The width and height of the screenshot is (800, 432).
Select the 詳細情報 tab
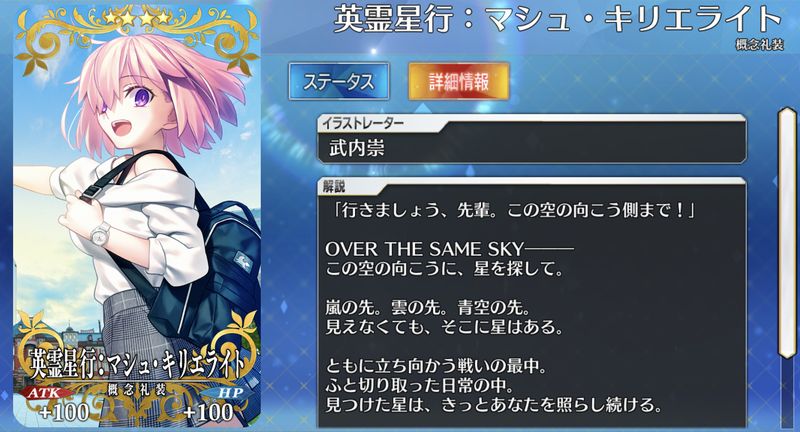point(459,82)
